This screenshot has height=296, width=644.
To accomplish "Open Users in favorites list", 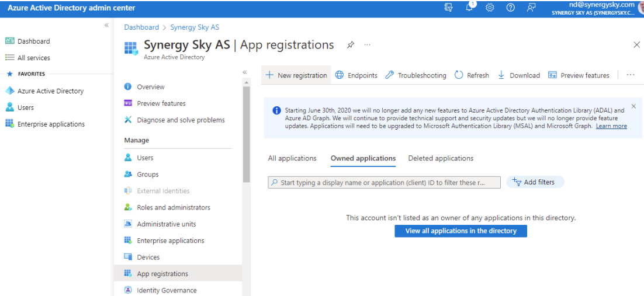I will [x=19, y=107].
